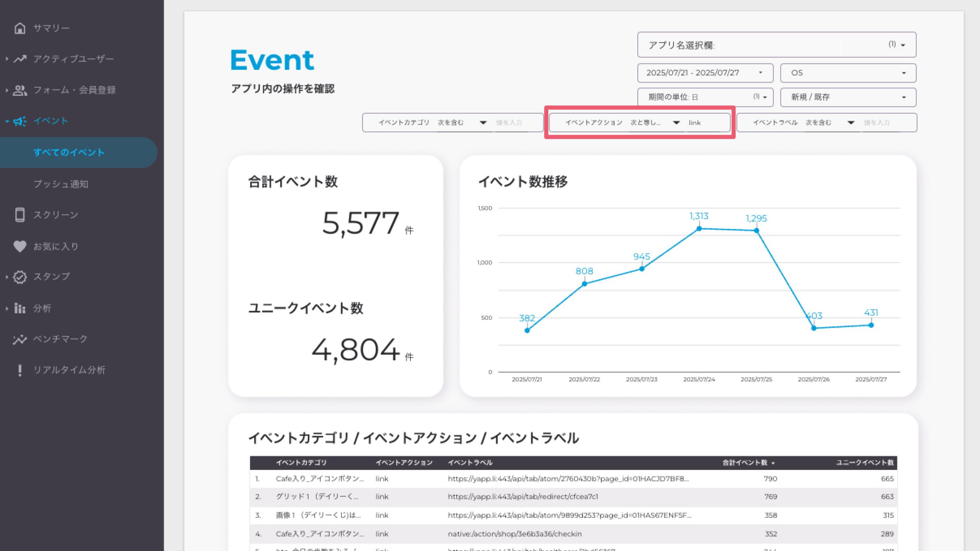Expand the 分析 sidebar arrow

pyautogui.click(x=7, y=308)
